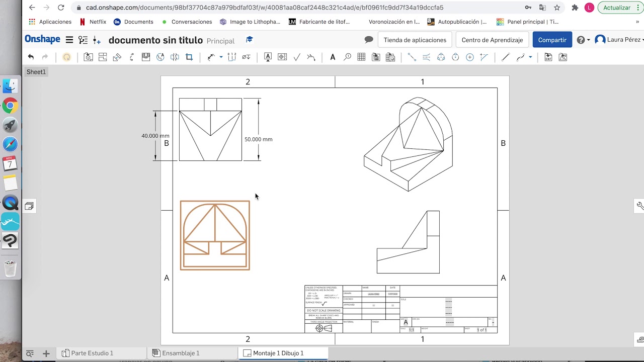The image size is (644, 362).
Task: Select the highlighted orange front view
Action: click(215, 235)
